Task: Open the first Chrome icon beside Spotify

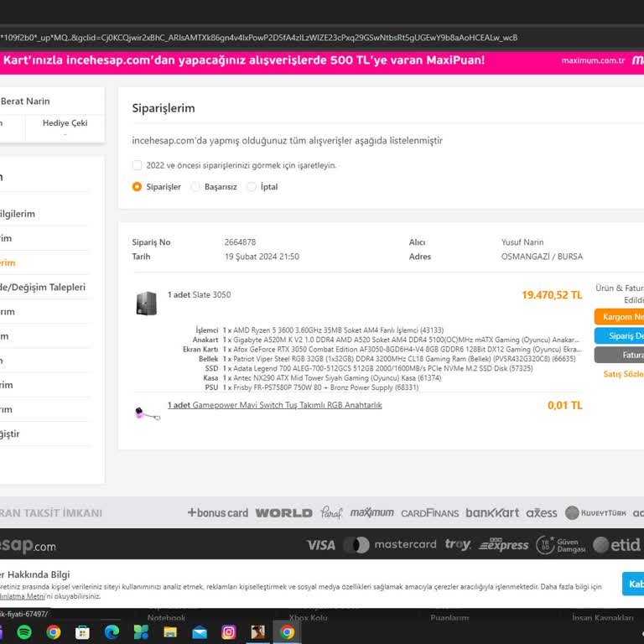Action: click(x=54, y=631)
